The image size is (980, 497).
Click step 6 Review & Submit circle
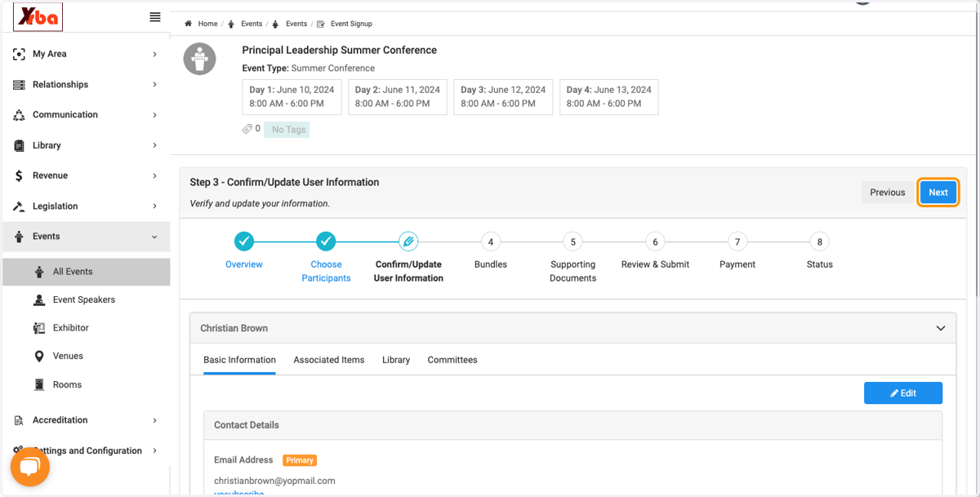[655, 242]
